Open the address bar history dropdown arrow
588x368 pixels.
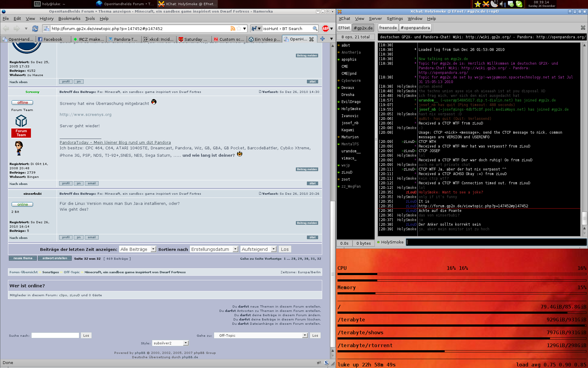tap(244, 29)
